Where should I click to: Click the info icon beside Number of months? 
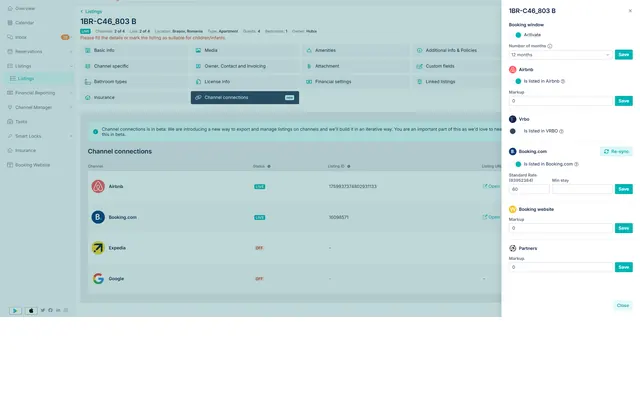point(550,46)
